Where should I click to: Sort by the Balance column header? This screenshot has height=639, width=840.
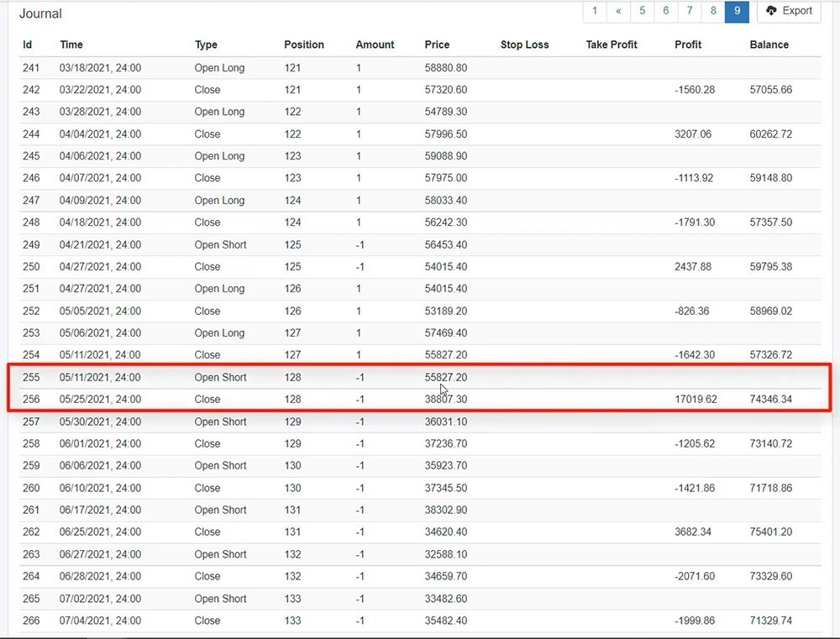(769, 45)
